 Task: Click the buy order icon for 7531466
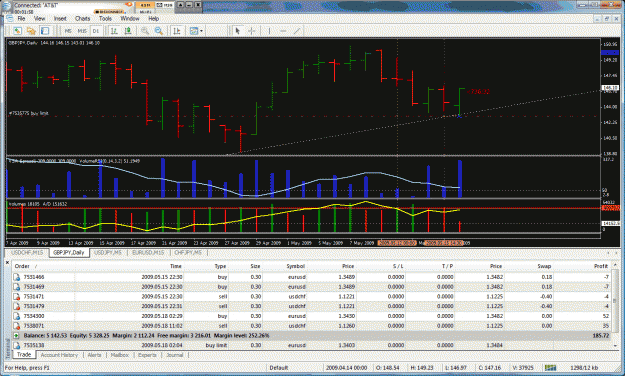(x=17, y=277)
